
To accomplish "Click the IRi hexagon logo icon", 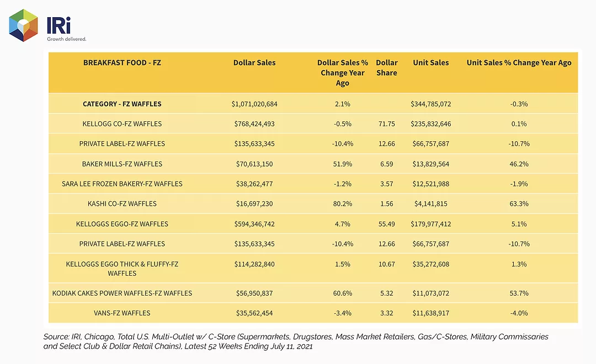I will click(24, 25).
